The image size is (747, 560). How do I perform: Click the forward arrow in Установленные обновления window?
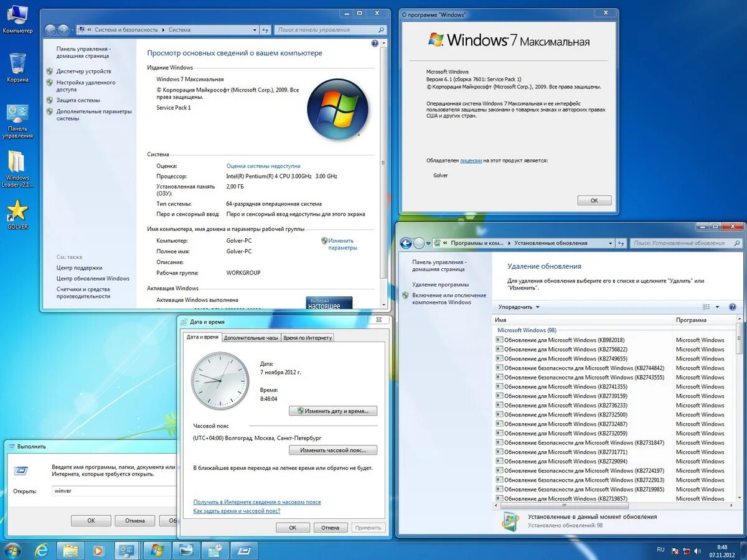click(419, 243)
